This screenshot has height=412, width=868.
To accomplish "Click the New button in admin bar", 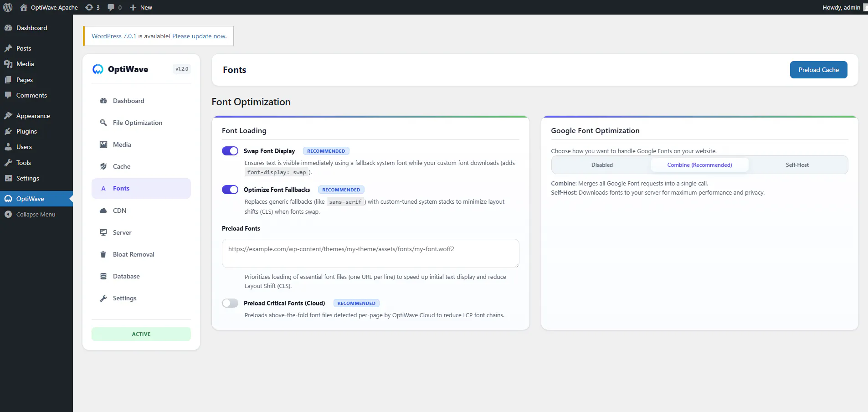I will pos(141,7).
